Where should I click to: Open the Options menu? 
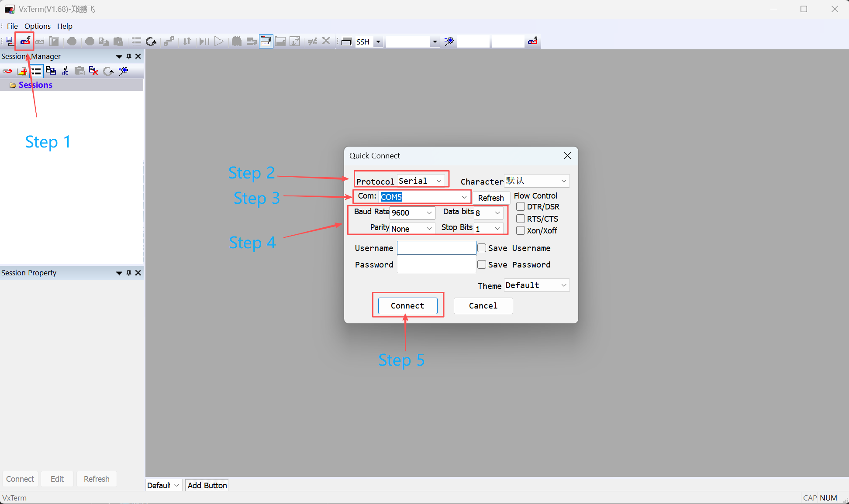click(37, 26)
